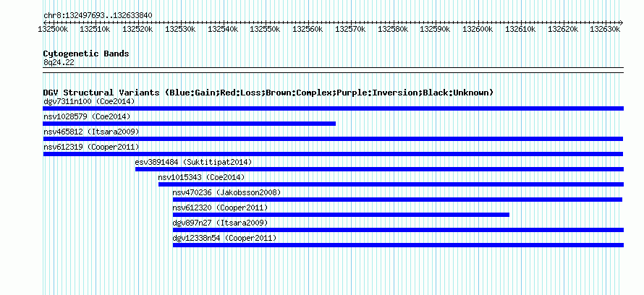Image resolution: width=644 pixels, height=295 pixels.
Task: Open dgv897n27 (Itsara2009) variant label
Action: coord(220,223)
